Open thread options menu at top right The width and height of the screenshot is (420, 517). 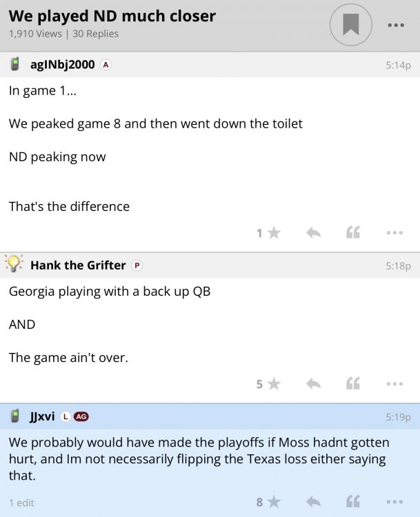[395, 26]
